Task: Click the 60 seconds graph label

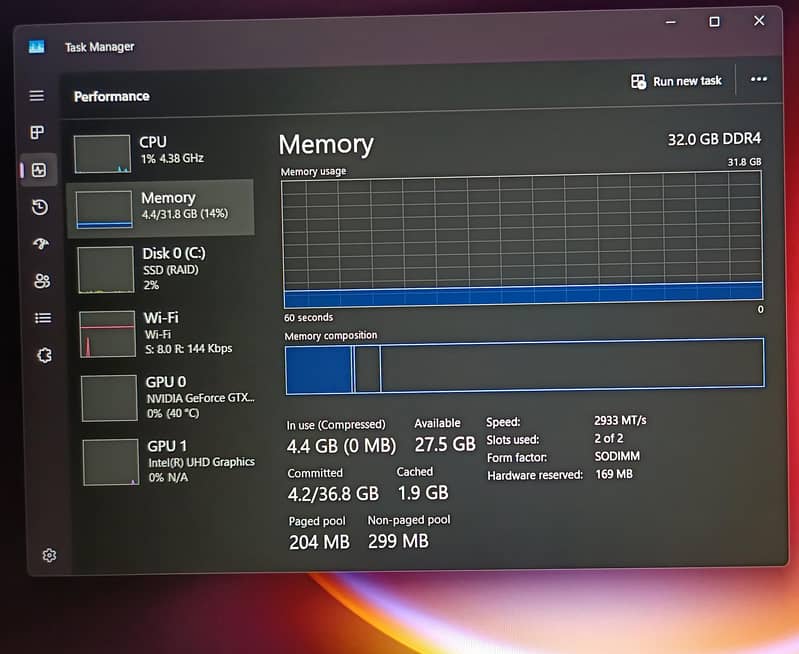Action: click(308, 318)
